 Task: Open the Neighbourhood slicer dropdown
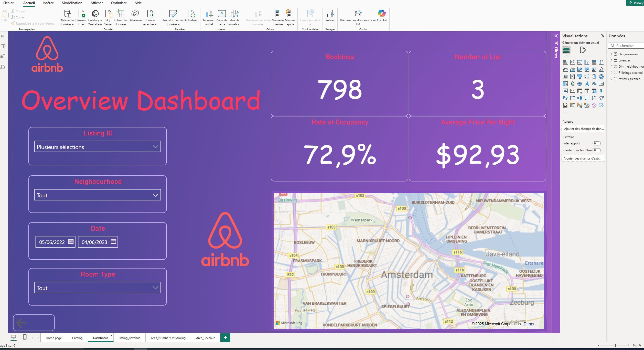[x=98, y=195]
